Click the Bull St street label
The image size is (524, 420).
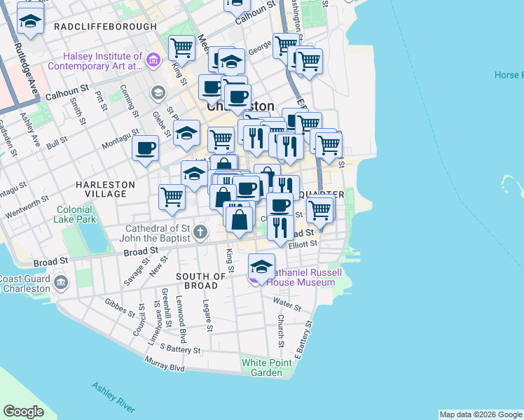point(57,143)
